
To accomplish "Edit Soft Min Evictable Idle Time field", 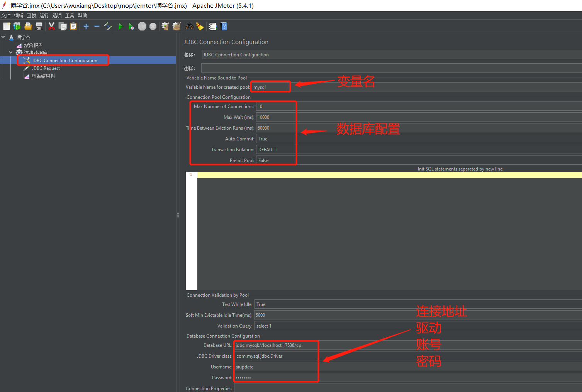I will click(x=418, y=315).
